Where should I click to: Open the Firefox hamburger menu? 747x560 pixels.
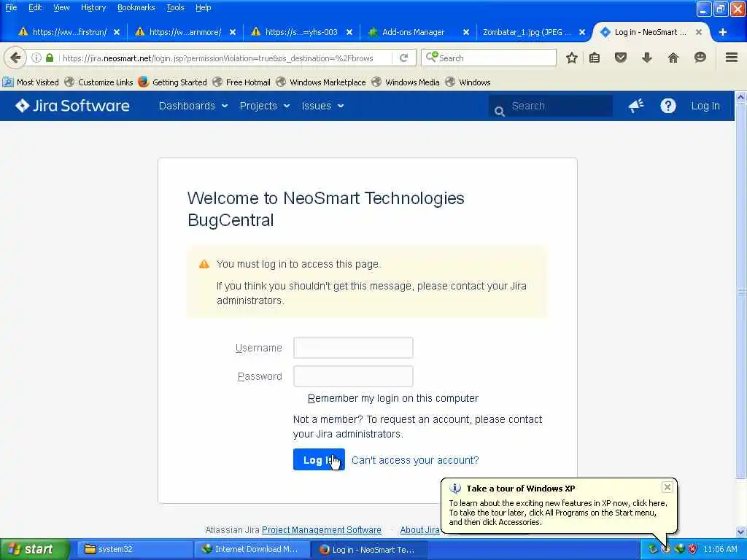pyautogui.click(x=732, y=58)
